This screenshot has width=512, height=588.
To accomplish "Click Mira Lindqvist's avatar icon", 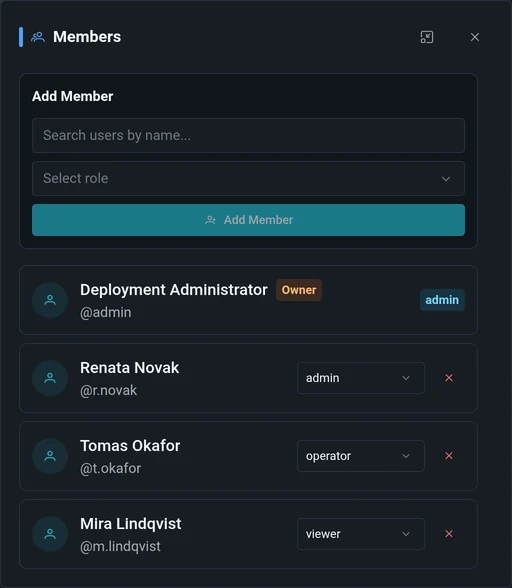I will (50, 534).
